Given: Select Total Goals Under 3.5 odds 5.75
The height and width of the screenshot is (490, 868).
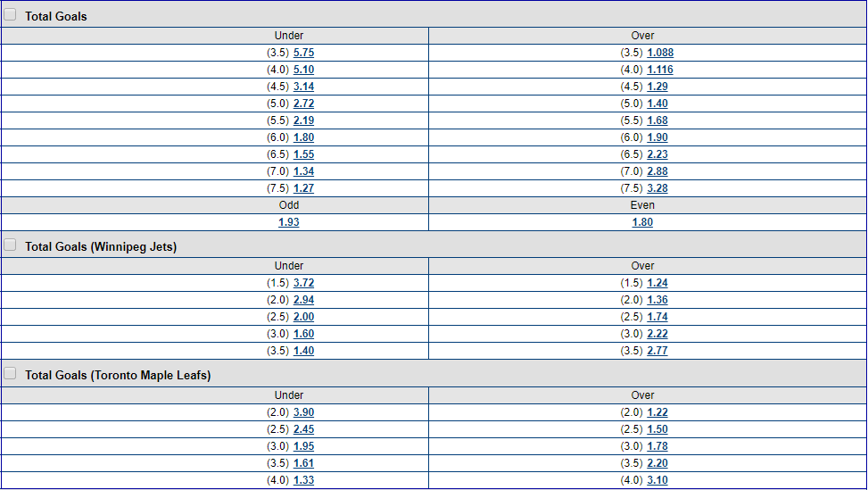Looking at the screenshot, I should click(303, 53).
